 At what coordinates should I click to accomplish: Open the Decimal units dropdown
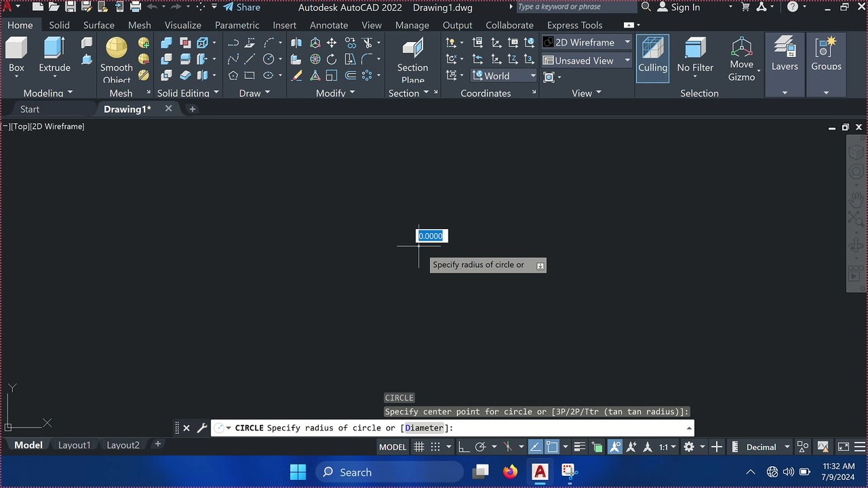click(768, 447)
